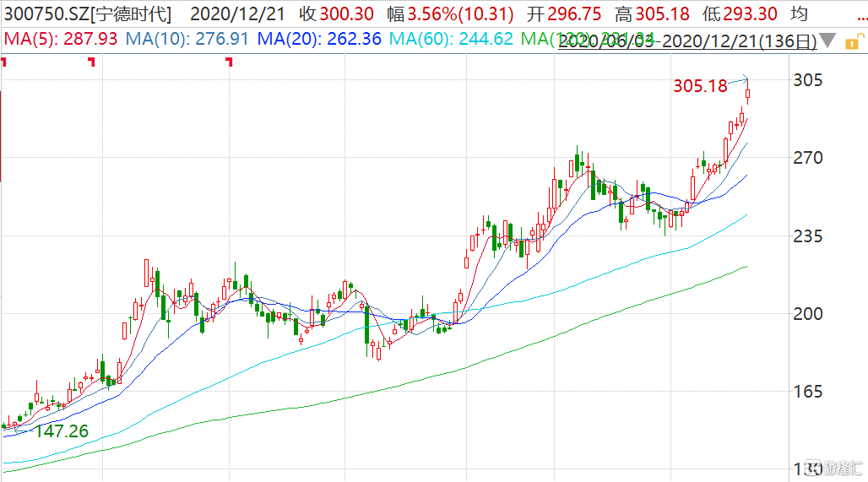This screenshot has height=482, width=868.
Task: Click the second red corner marker
Action: click(92, 61)
